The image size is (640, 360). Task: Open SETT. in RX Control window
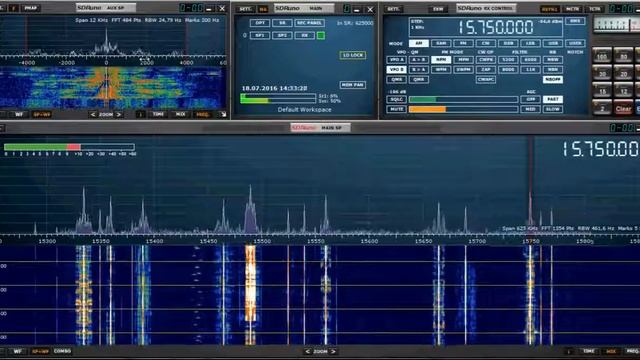(394, 9)
